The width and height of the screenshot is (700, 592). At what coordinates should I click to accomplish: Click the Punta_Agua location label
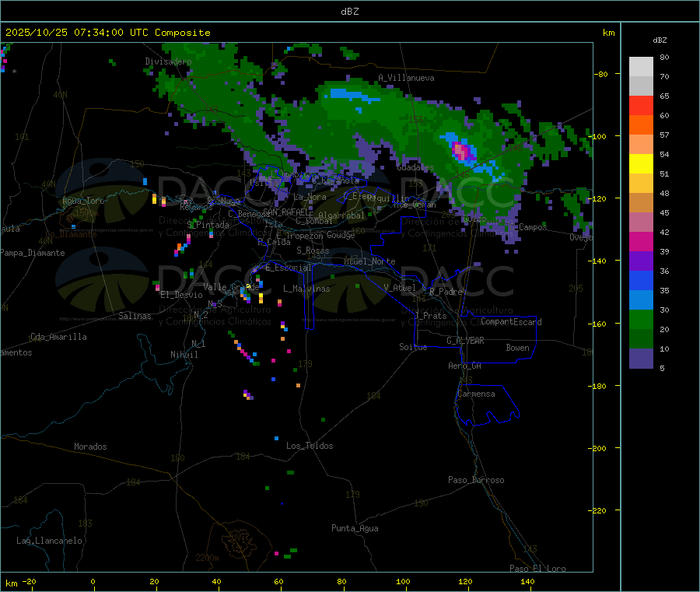click(355, 528)
